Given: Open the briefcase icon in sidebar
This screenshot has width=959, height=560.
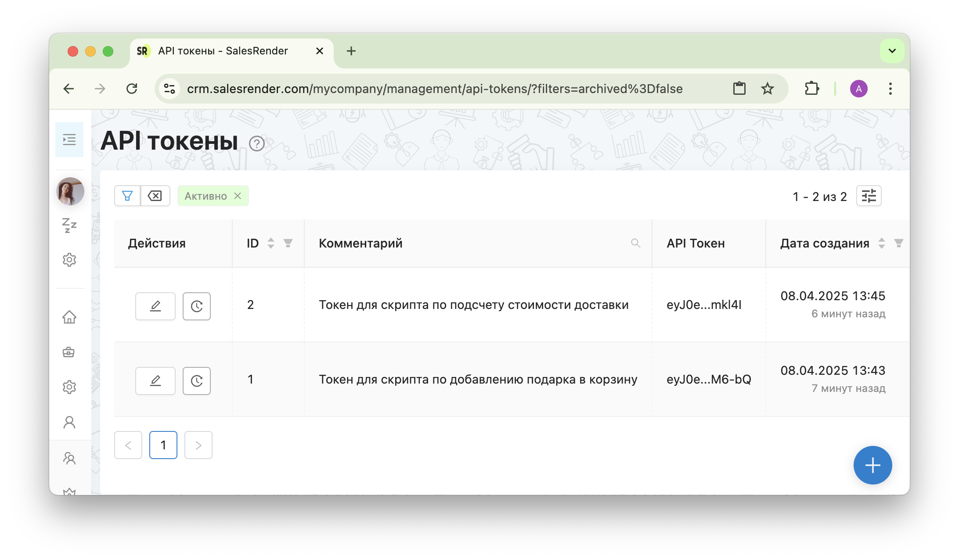Looking at the screenshot, I should point(68,352).
